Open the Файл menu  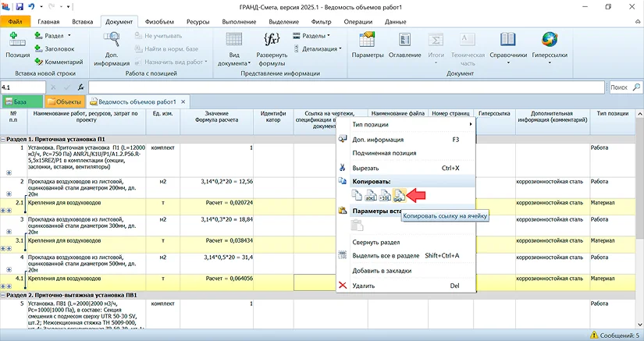click(15, 22)
